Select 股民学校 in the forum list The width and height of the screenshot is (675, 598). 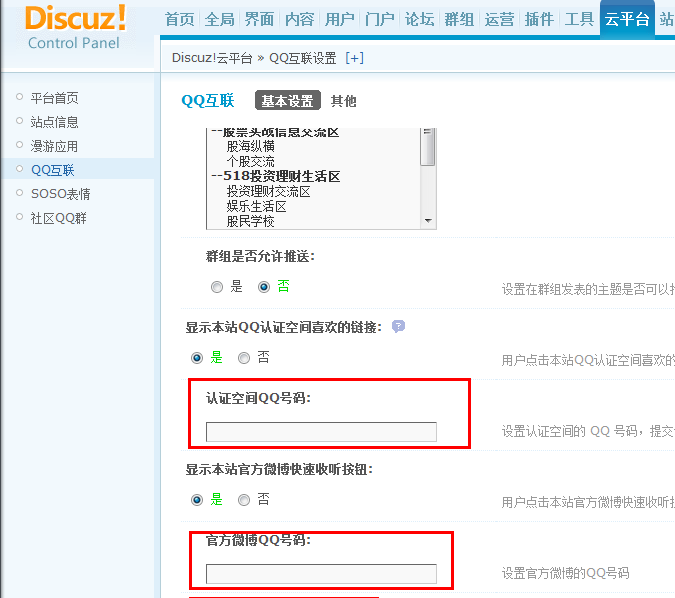tap(251, 222)
